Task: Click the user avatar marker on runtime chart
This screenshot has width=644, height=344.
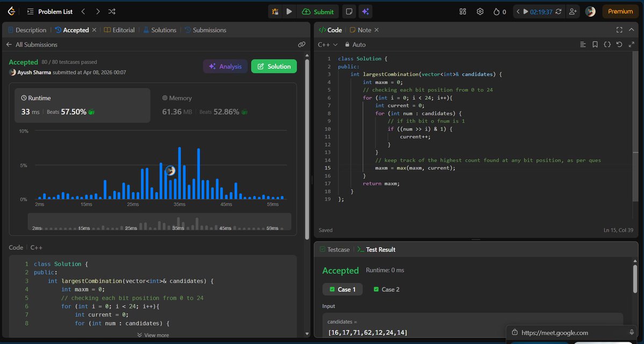Action: point(170,170)
